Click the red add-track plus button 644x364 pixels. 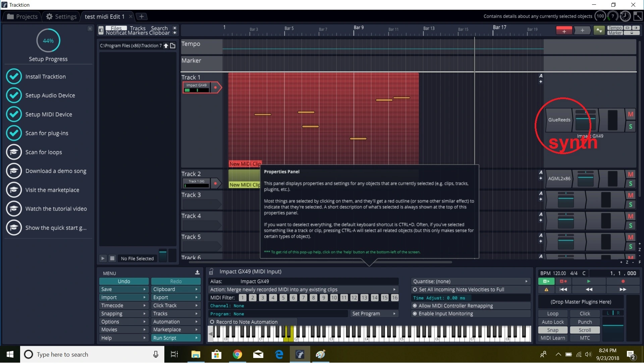point(564,31)
